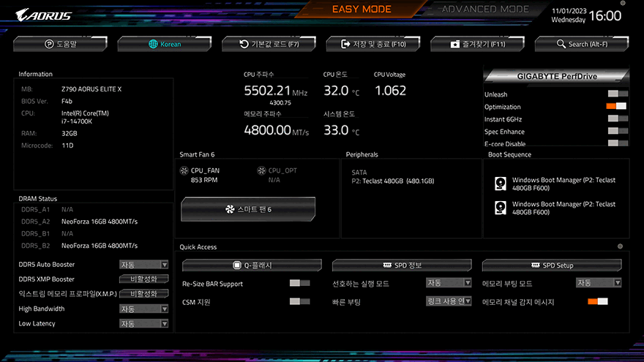Toggle the E-core Disable switch
Viewport: 644px width, 362px height.
coord(618,143)
